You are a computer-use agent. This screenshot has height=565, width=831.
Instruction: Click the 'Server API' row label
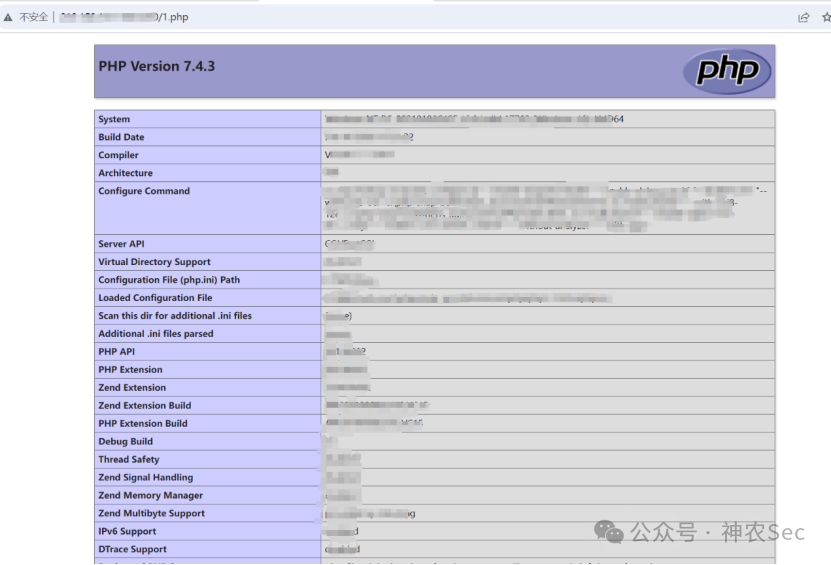[x=121, y=244]
